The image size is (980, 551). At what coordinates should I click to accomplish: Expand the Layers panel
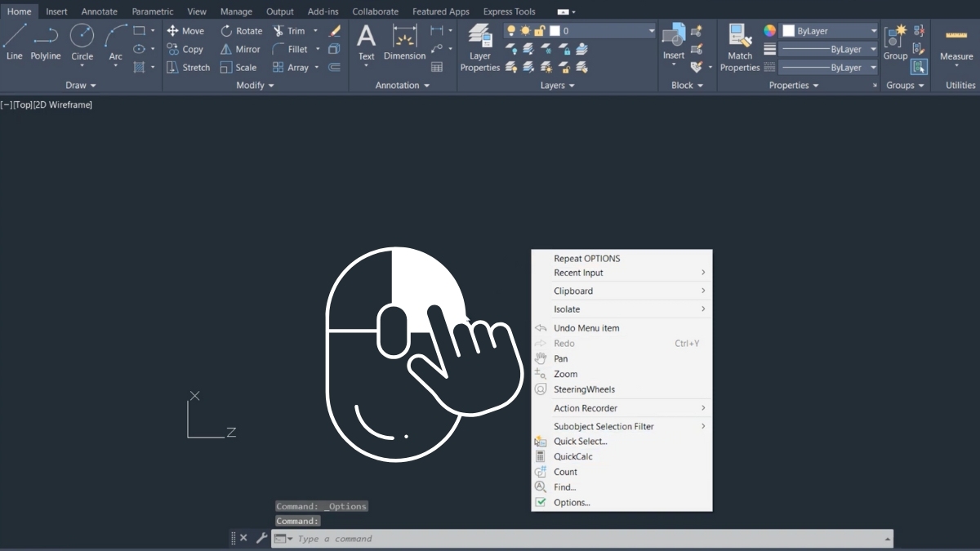(558, 85)
